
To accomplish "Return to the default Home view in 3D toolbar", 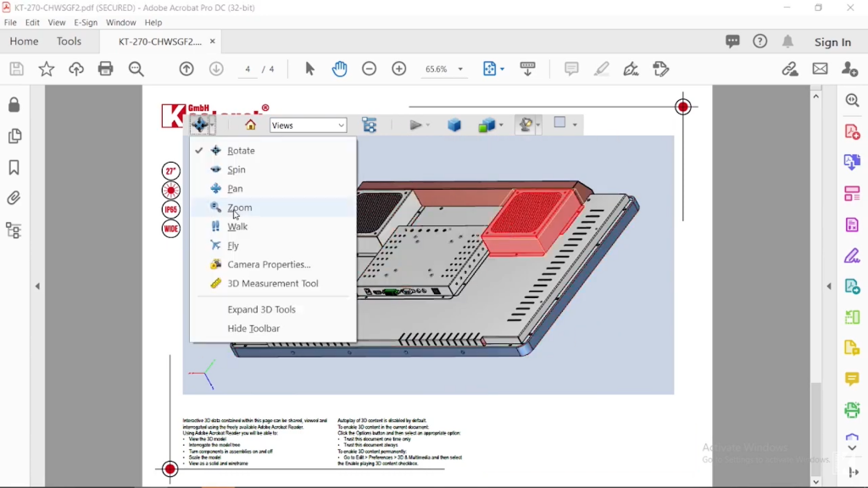I will 253,125.
